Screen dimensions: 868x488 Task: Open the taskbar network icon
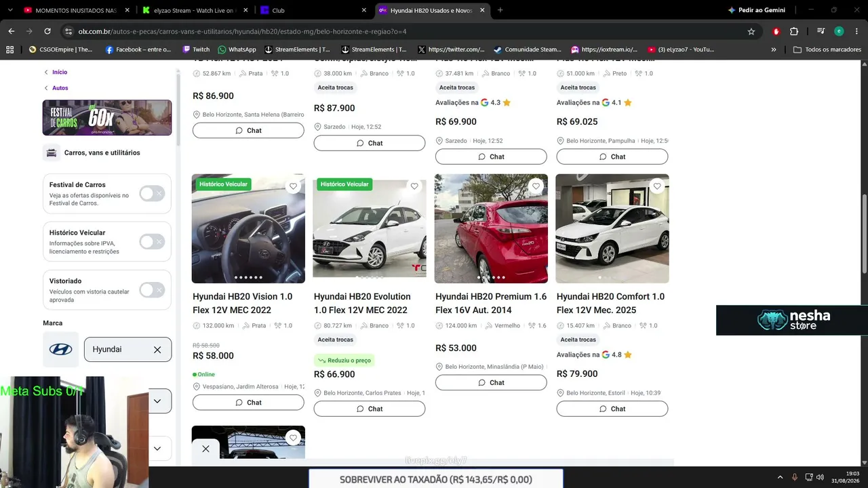pyautogui.click(x=808, y=477)
